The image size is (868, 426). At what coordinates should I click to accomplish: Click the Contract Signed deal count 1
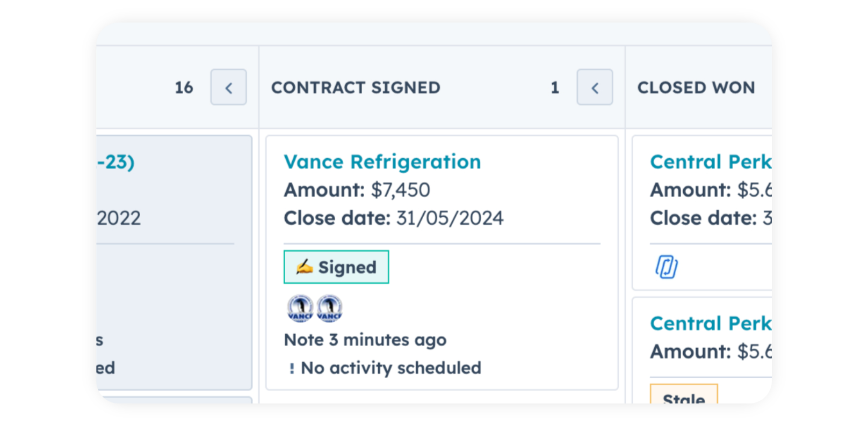coord(555,87)
